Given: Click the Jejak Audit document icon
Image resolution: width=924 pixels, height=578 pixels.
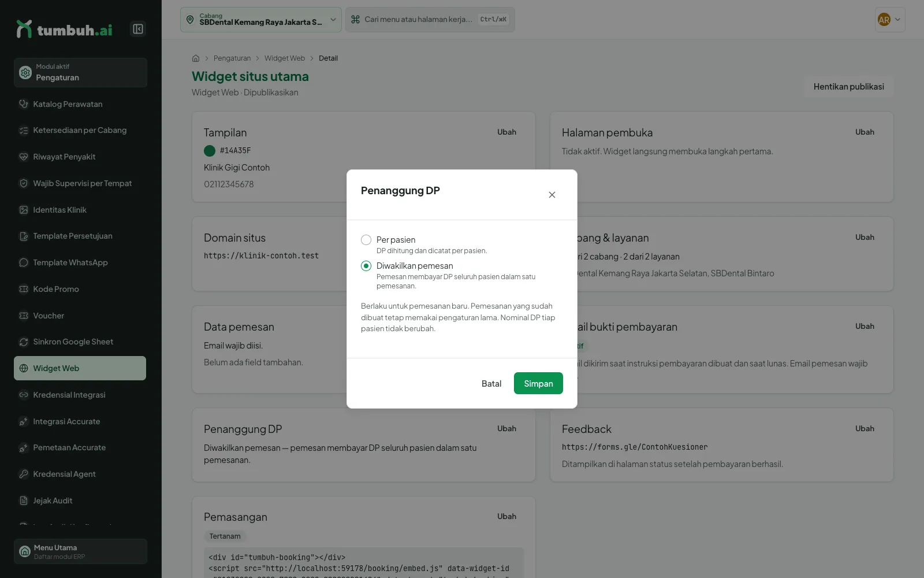Looking at the screenshot, I should (24, 501).
